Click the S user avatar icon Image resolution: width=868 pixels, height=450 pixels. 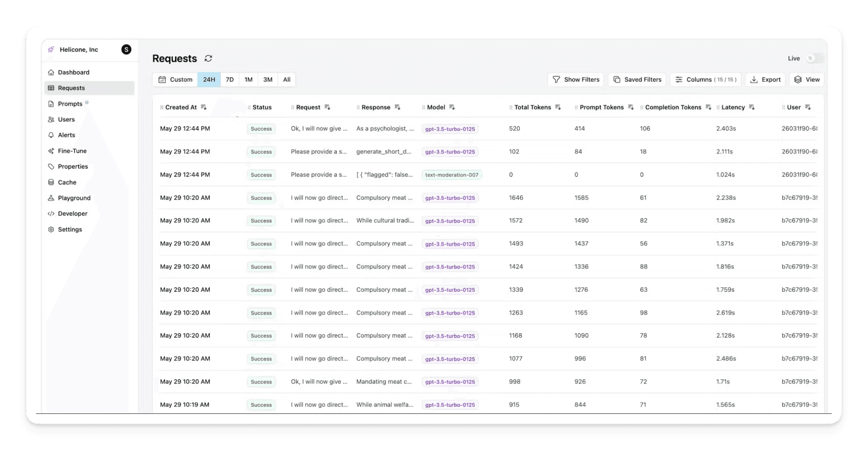126,50
